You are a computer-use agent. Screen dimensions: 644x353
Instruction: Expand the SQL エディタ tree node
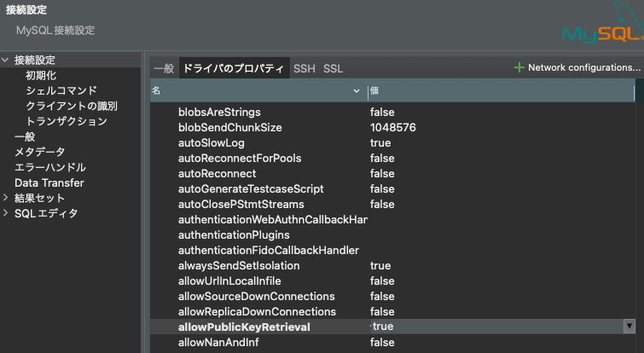tap(5, 213)
